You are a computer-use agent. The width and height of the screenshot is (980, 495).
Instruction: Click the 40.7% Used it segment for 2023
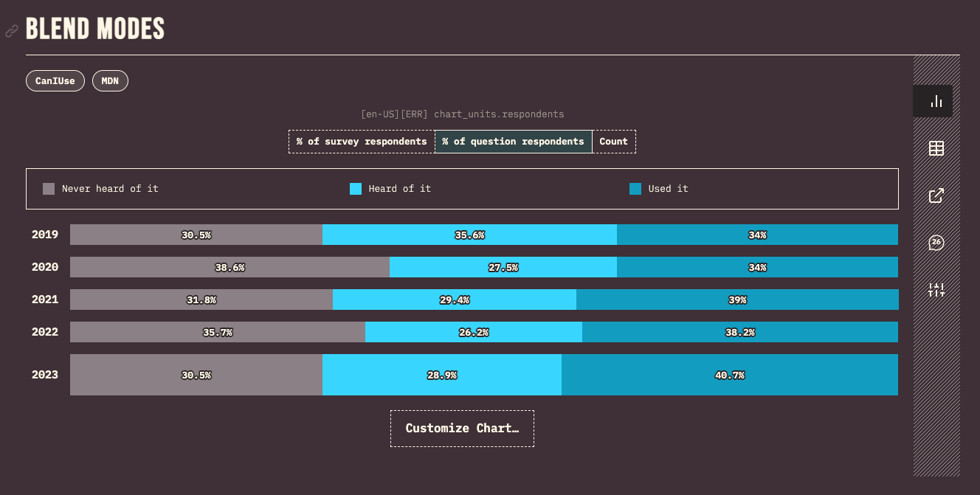(730, 375)
